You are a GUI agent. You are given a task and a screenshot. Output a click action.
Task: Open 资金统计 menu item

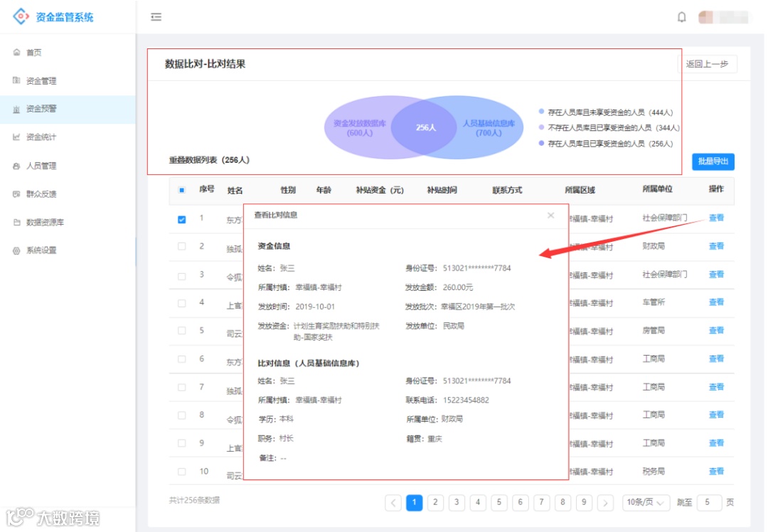68,137
